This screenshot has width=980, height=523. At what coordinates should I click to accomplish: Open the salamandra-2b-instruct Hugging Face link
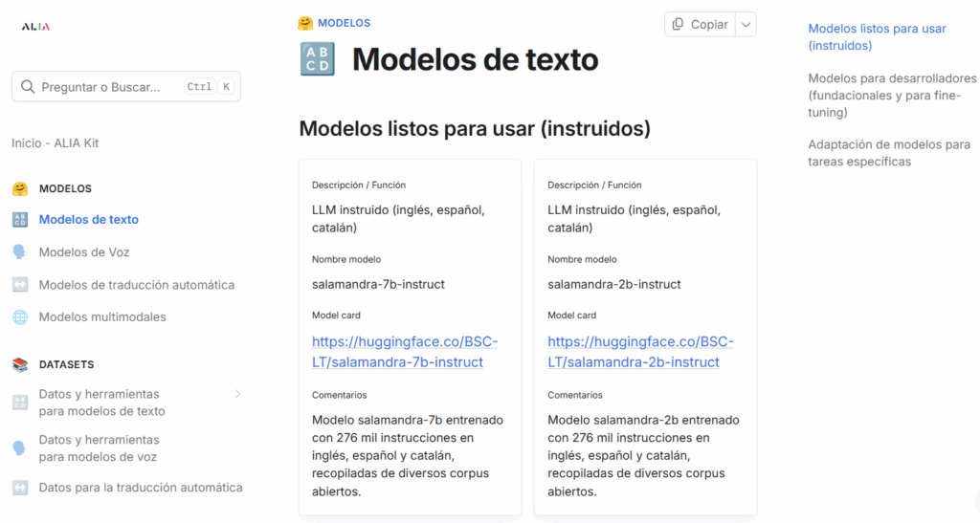pos(640,352)
